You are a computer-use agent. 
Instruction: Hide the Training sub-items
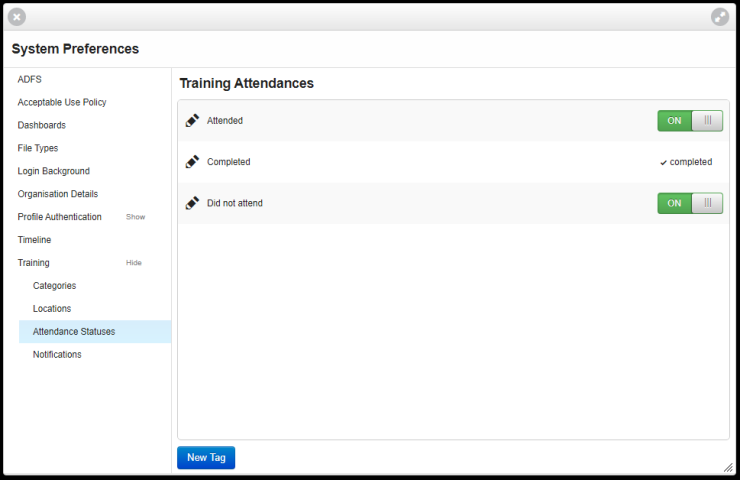pyautogui.click(x=134, y=263)
